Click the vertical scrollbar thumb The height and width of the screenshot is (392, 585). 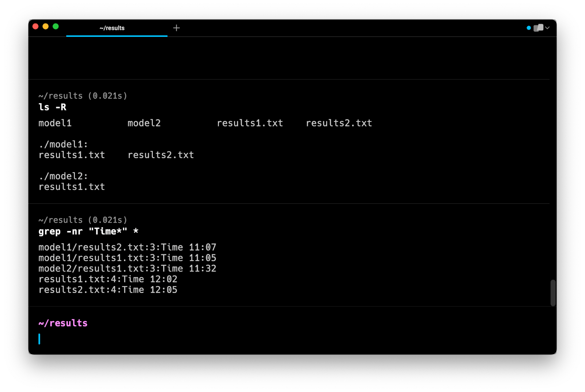553,293
